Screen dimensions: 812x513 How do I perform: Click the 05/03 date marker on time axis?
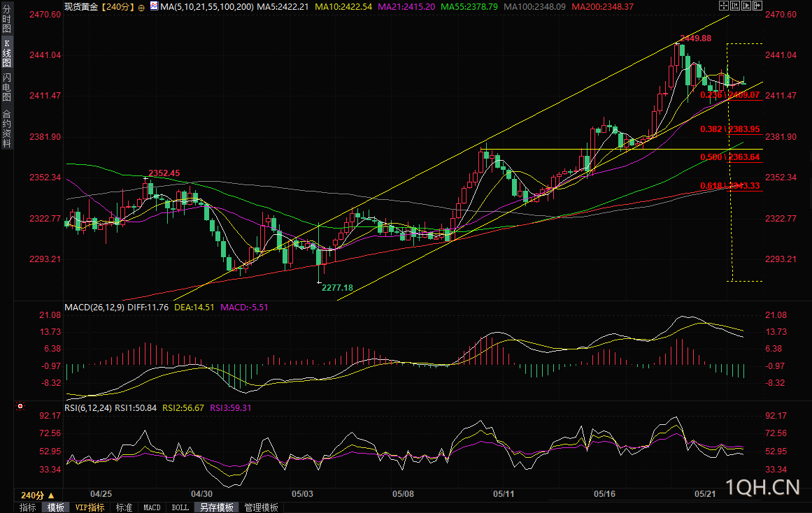[x=302, y=494]
